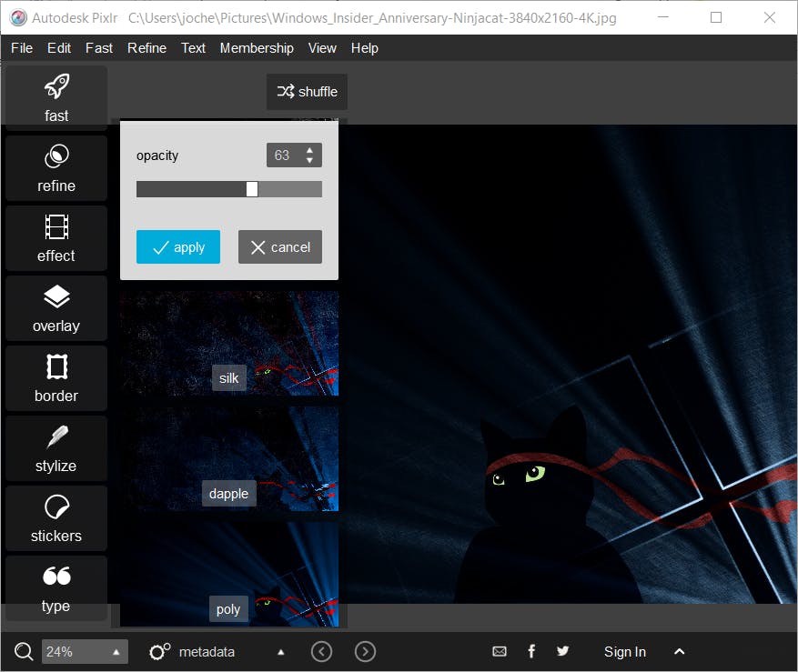Select the dapple overlay thumbnail
Screen dimensions: 798x672
point(229,458)
